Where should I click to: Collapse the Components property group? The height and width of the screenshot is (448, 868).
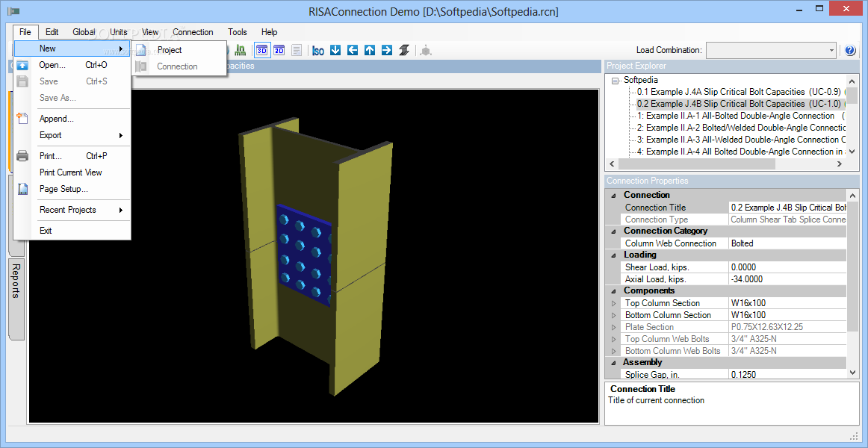(x=613, y=291)
